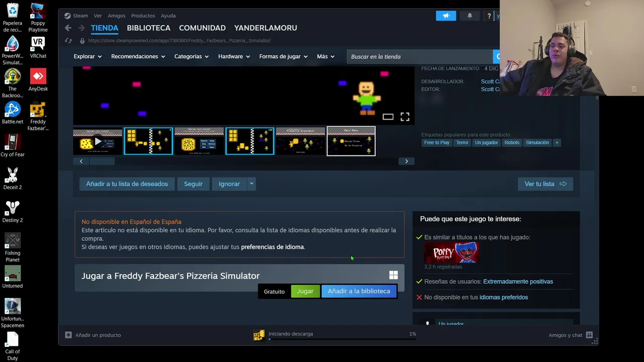Screen dimensions: 644x362
Task: Expand the Recomendaciones dropdown
Action: coord(138,56)
